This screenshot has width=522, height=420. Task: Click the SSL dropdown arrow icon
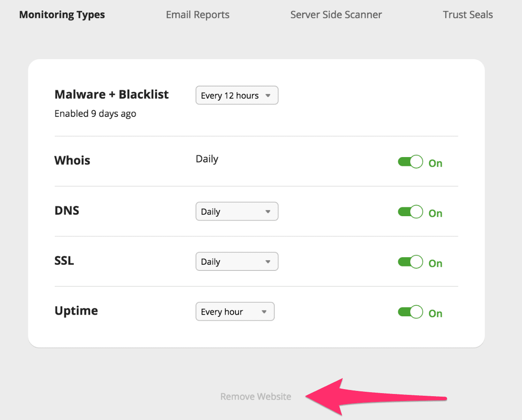click(268, 262)
